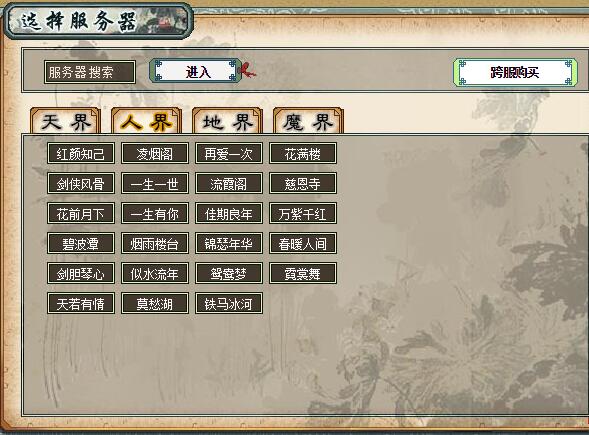Pick the 花满楼 server
The width and height of the screenshot is (589, 435).
pyautogui.click(x=303, y=154)
